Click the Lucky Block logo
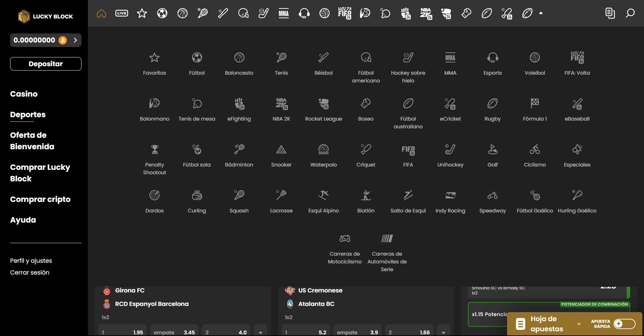The width and height of the screenshot is (644, 336). [46, 16]
